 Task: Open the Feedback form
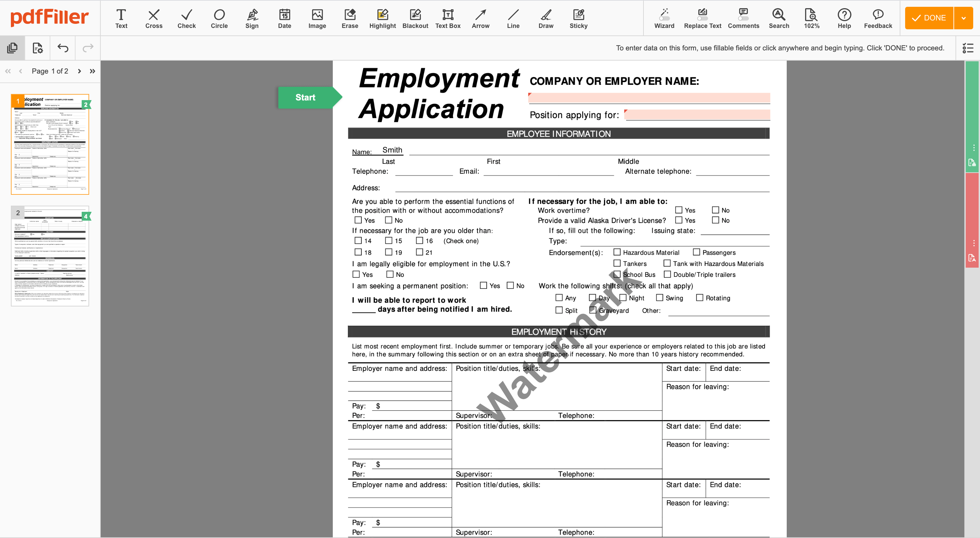878,18
